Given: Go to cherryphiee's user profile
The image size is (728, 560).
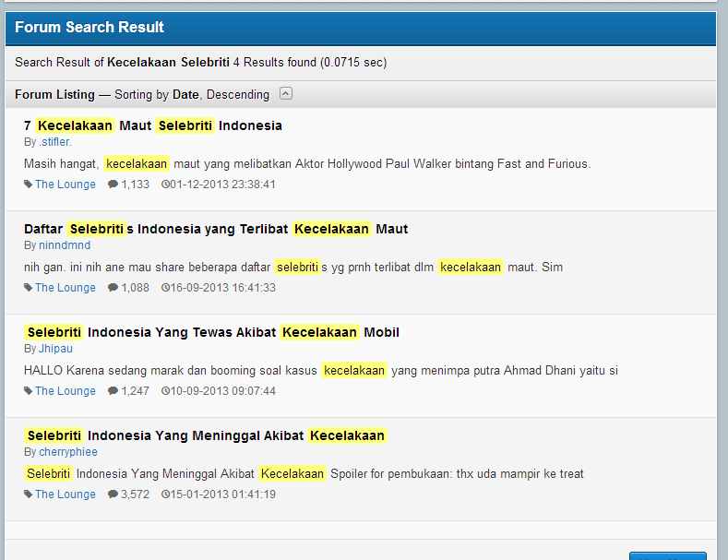Looking at the screenshot, I should [68, 452].
